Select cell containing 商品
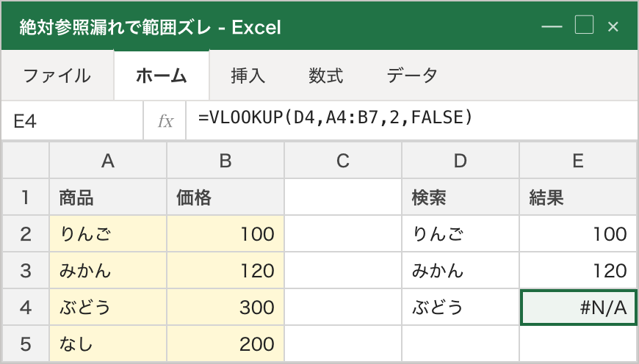The height and width of the screenshot is (364, 639). point(108,197)
